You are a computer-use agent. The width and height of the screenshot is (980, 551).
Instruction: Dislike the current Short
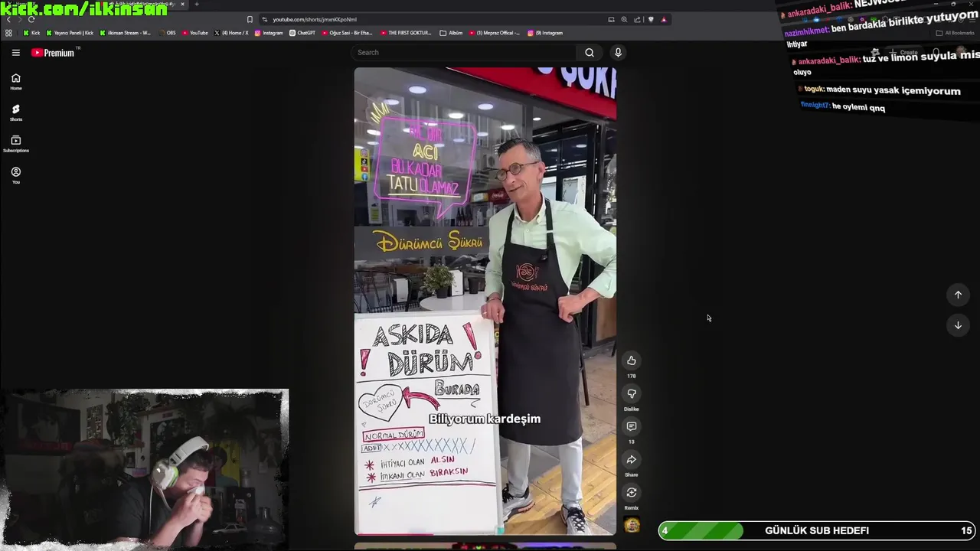pos(632,393)
